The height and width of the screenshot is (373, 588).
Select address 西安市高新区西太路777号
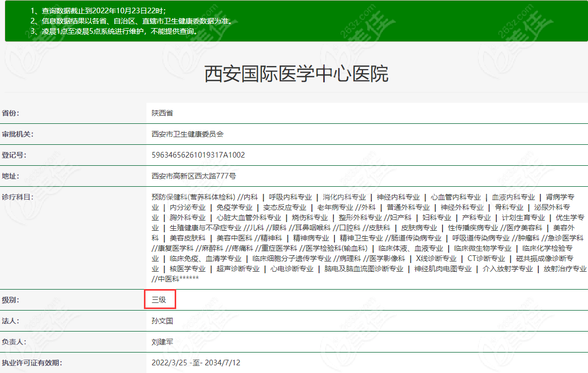(194, 176)
